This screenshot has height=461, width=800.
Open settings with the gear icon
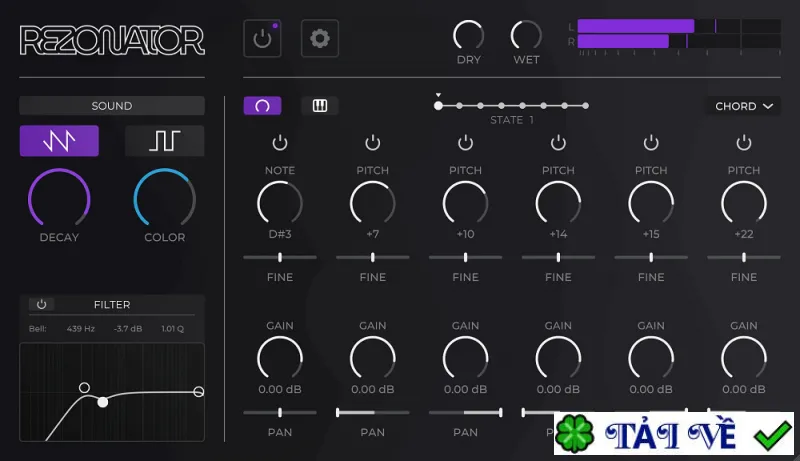320,38
